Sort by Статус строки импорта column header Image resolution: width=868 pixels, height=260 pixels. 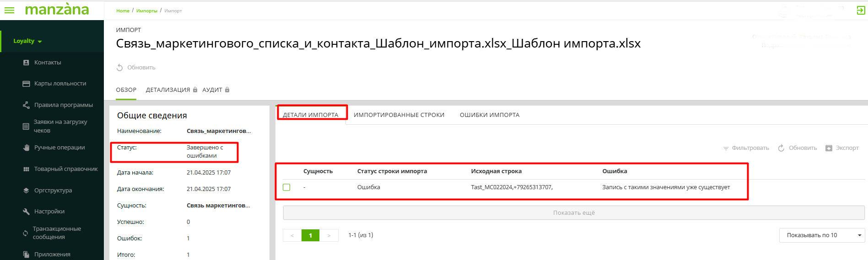(x=392, y=171)
